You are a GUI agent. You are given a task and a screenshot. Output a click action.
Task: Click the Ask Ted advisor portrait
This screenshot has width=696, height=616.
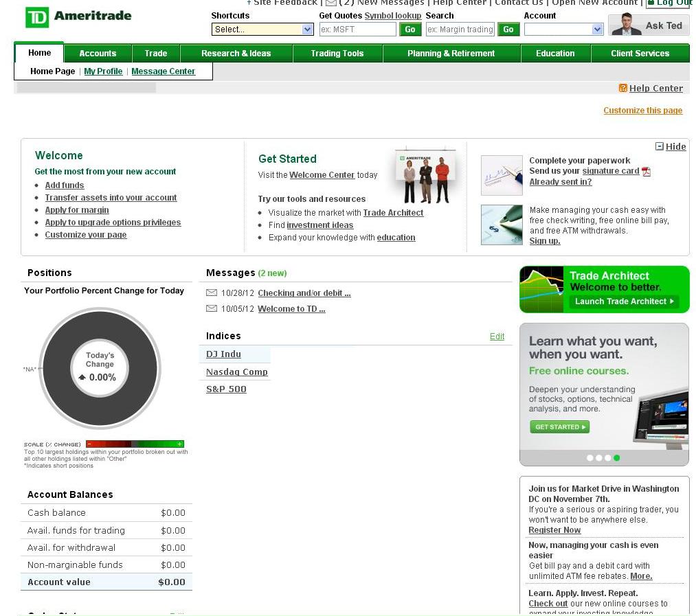click(x=627, y=25)
